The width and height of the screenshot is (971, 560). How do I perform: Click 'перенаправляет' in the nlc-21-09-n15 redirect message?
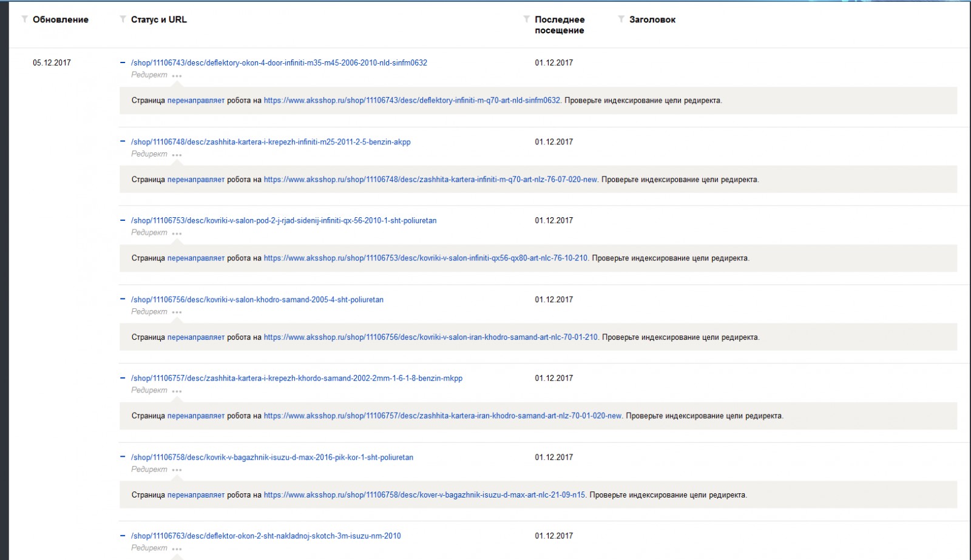(x=196, y=494)
